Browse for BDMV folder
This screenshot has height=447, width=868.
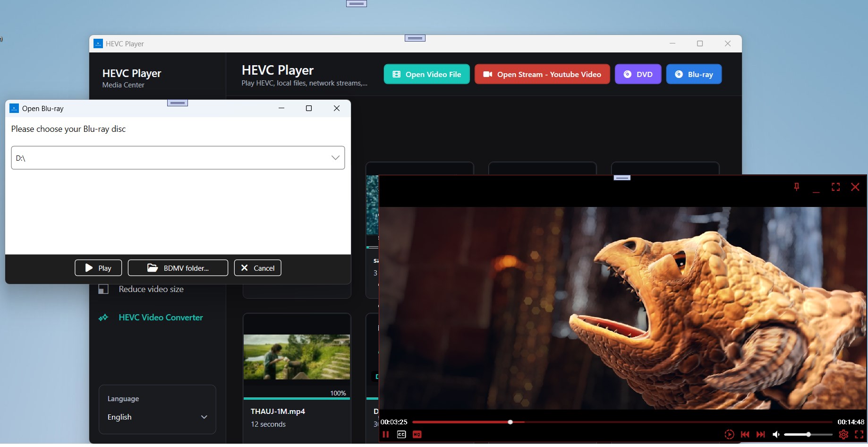(x=178, y=268)
